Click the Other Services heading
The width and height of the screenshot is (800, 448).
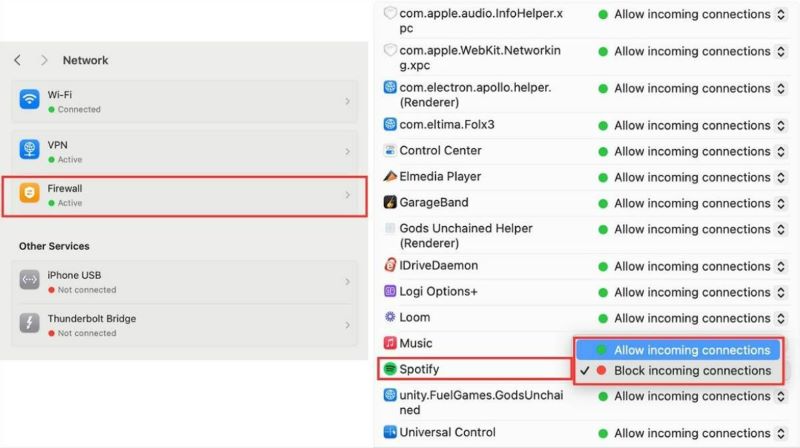[54, 246]
